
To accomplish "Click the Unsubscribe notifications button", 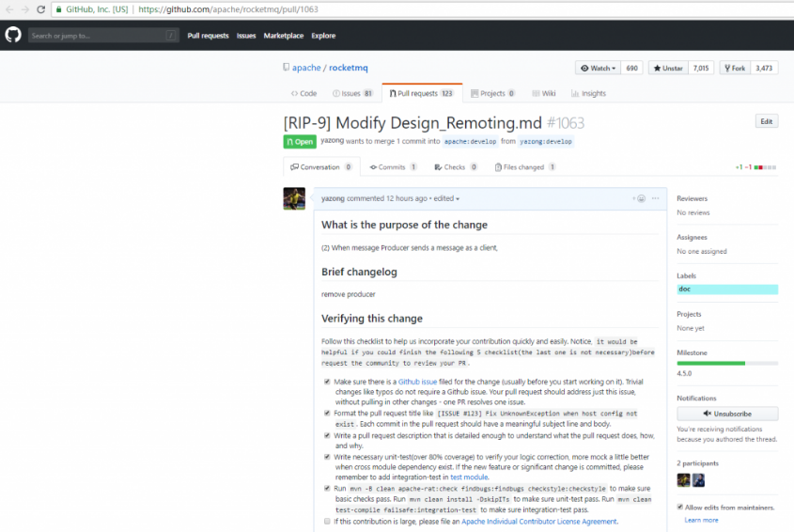I will tap(727, 414).
